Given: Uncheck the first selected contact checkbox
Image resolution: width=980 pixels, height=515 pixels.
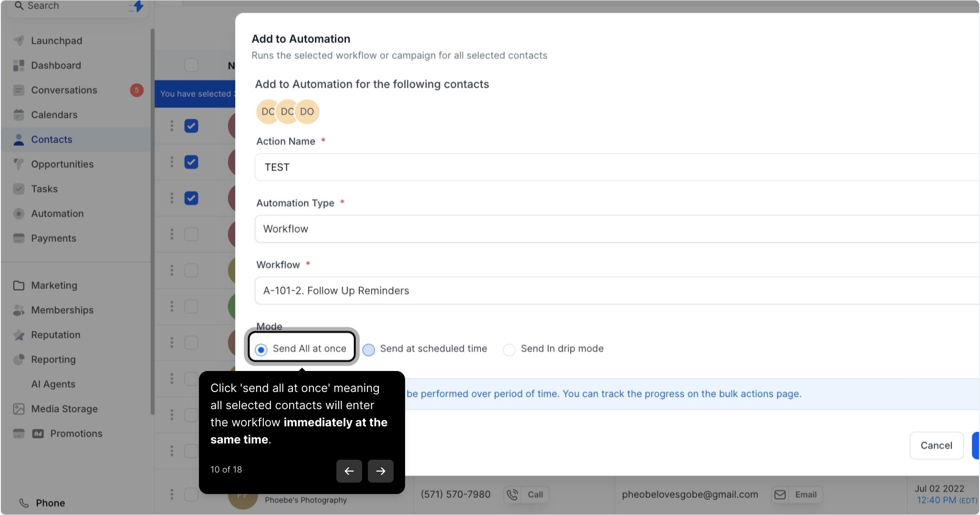Looking at the screenshot, I should tap(191, 126).
